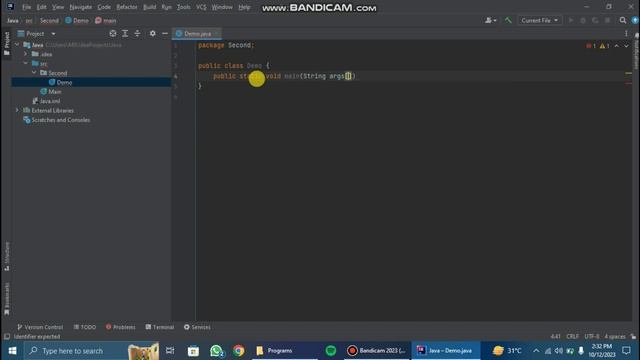Screen dimensions: 640x360
Task: Open the Run menu
Action: (x=167, y=7)
